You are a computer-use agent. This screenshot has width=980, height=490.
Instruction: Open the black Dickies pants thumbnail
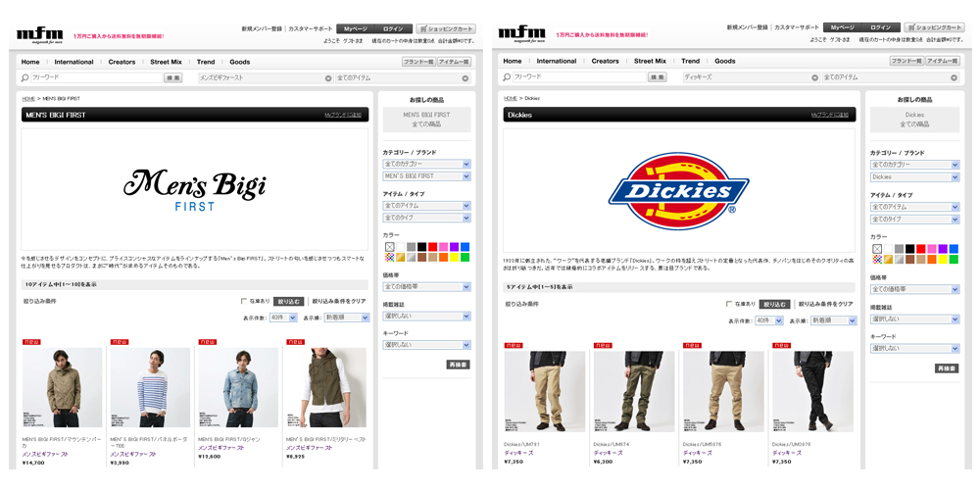click(812, 391)
